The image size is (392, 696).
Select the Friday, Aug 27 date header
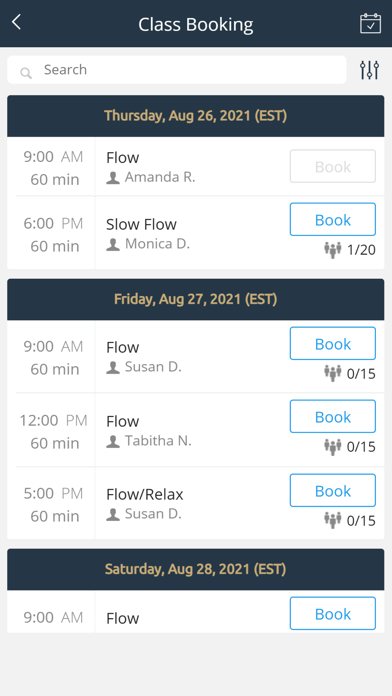tap(196, 300)
